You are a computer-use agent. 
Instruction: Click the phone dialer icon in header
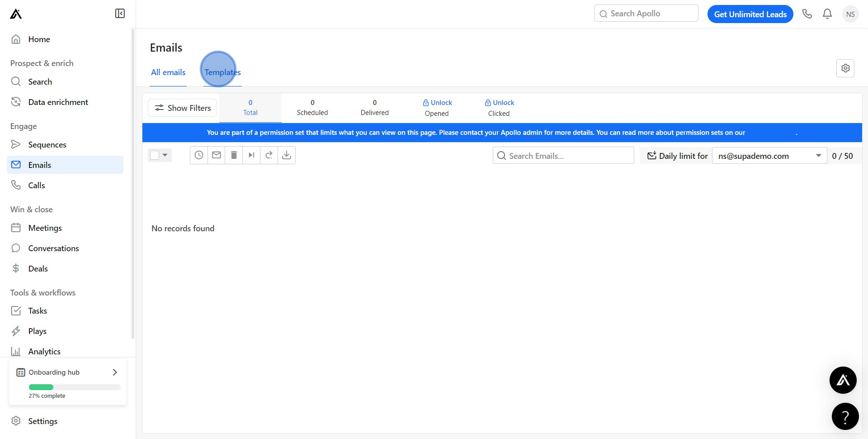[x=807, y=14]
